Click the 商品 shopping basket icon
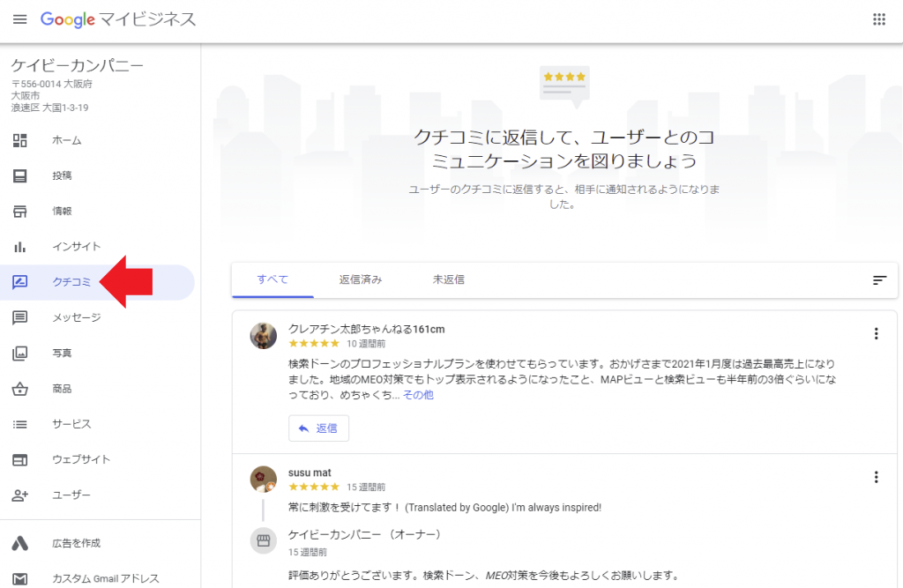903x588 pixels. tap(20, 389)
